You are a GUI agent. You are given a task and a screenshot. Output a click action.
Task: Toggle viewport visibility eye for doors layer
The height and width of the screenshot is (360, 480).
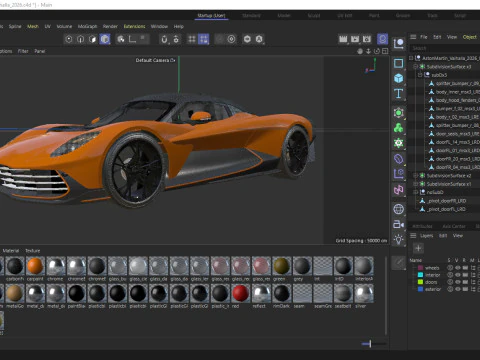[x=458, y=282]
